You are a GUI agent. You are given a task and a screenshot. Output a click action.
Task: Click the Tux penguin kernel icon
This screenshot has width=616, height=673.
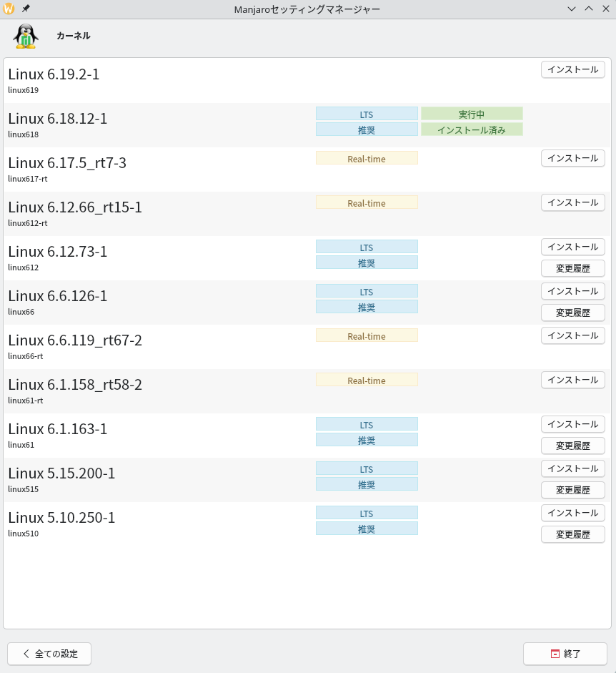tap(26, 36)
